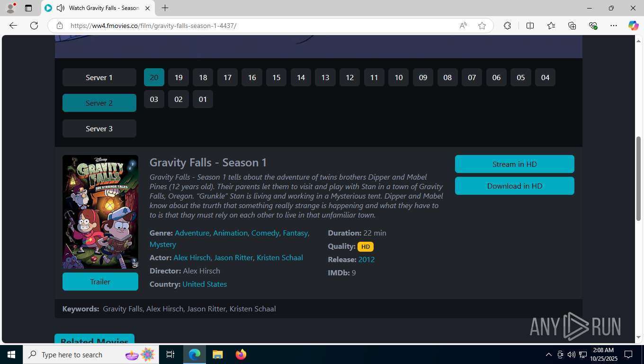644x364 pixels.
Task: Open the United States country link
Action: 205,284
